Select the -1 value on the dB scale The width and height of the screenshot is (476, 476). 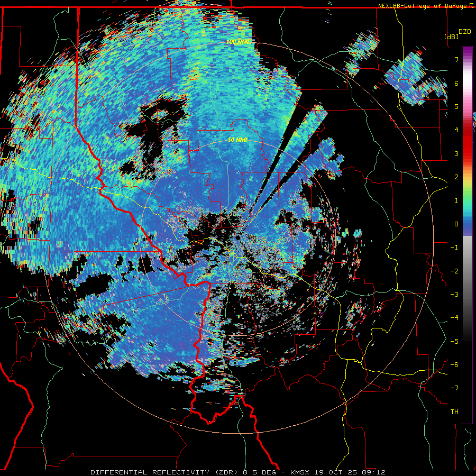(x=454, y=248)
